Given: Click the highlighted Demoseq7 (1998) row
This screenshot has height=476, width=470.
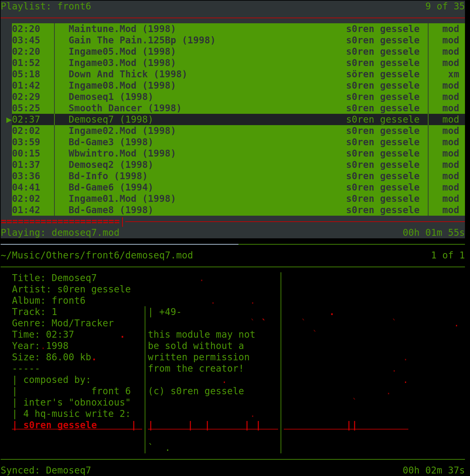Looking at the screenshot, I should point(110,119).
